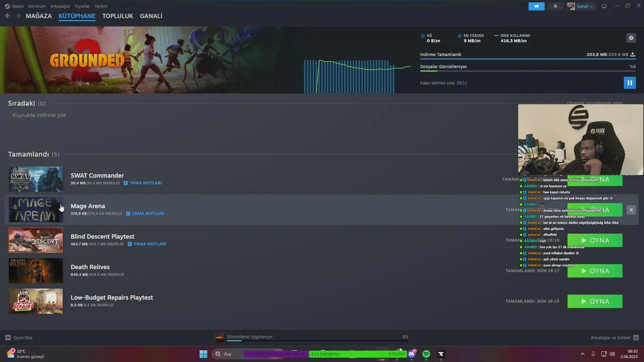The height and width of the screenshot is (362, 644).
Task: Click the Güncelleme Uygulanıyor status bar progress
Action: click(x=317, y=341)
